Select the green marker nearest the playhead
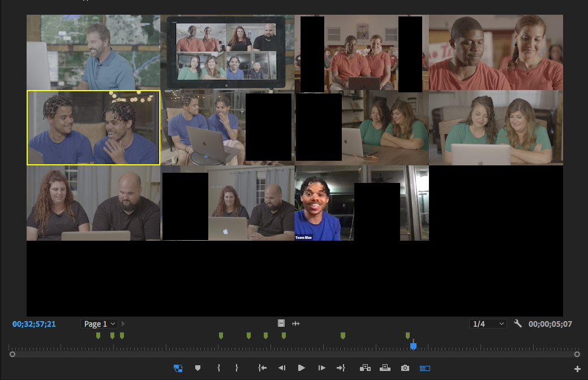 [407, 336]
